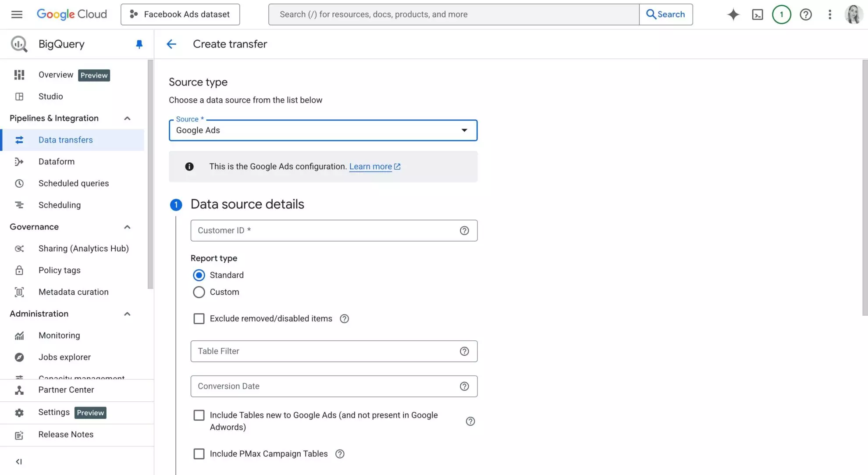Viewport: 868px width, 475px height.
Task: Collapse the Administration section
Action: click(x=127, y=314)
